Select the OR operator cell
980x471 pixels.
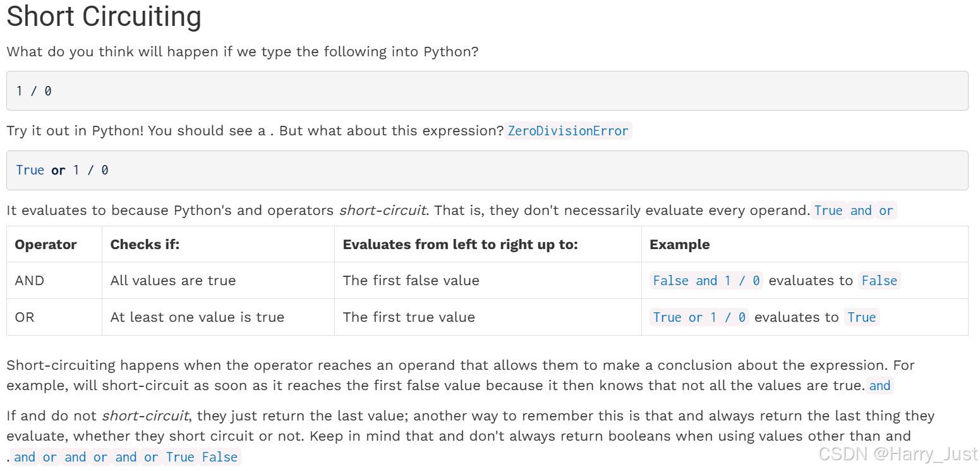click(25, 317)
